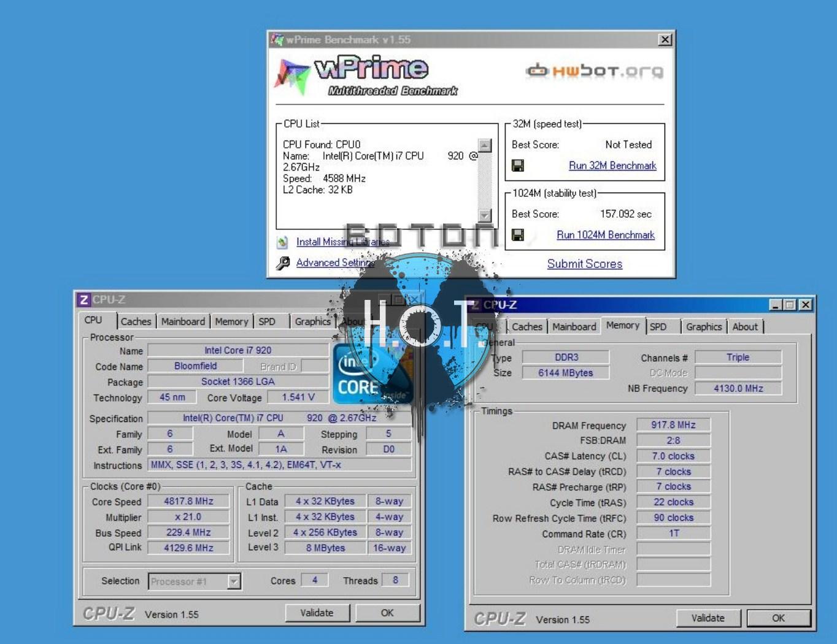Switch to Mainboard tab in right CPU-Z window

tap(574, 327)
